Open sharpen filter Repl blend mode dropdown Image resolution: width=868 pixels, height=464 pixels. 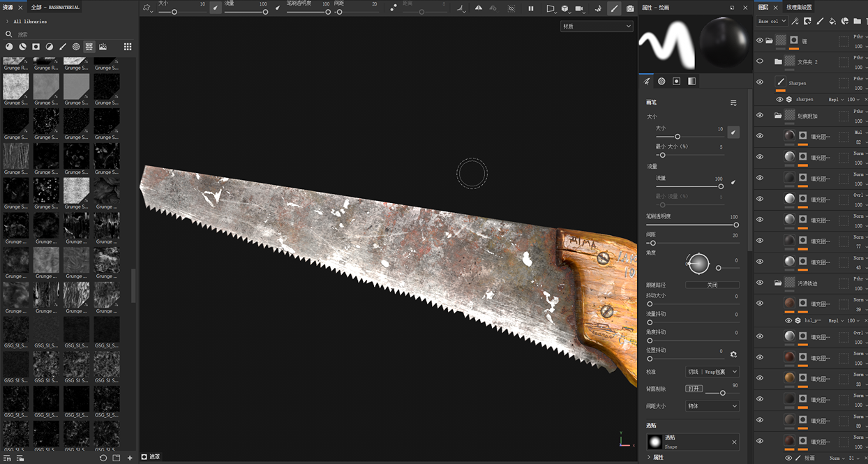click(836, 99)
